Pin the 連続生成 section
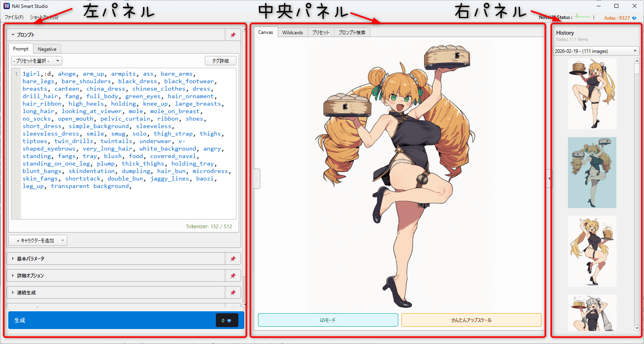The width and height of the screenshot is (644, 344). click(x=233, y=292)
